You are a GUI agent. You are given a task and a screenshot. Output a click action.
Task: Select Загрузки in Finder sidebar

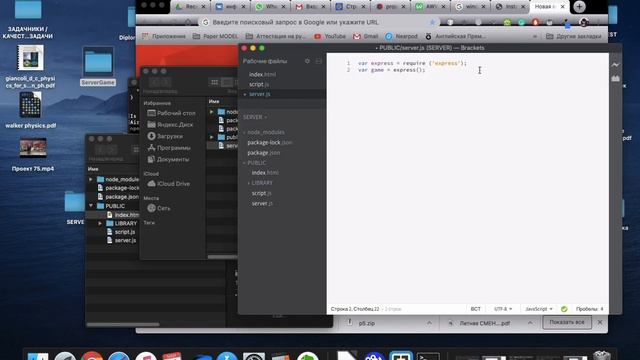165,136
